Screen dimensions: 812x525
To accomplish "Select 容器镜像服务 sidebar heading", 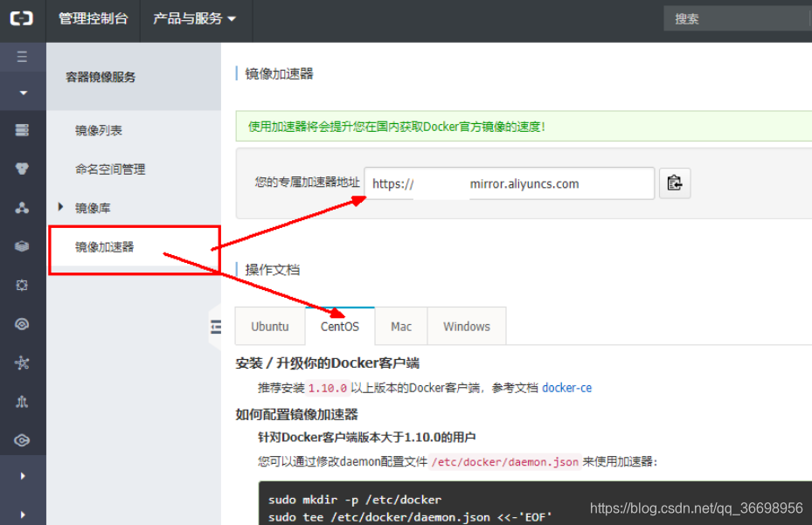I will coord(101,77).
